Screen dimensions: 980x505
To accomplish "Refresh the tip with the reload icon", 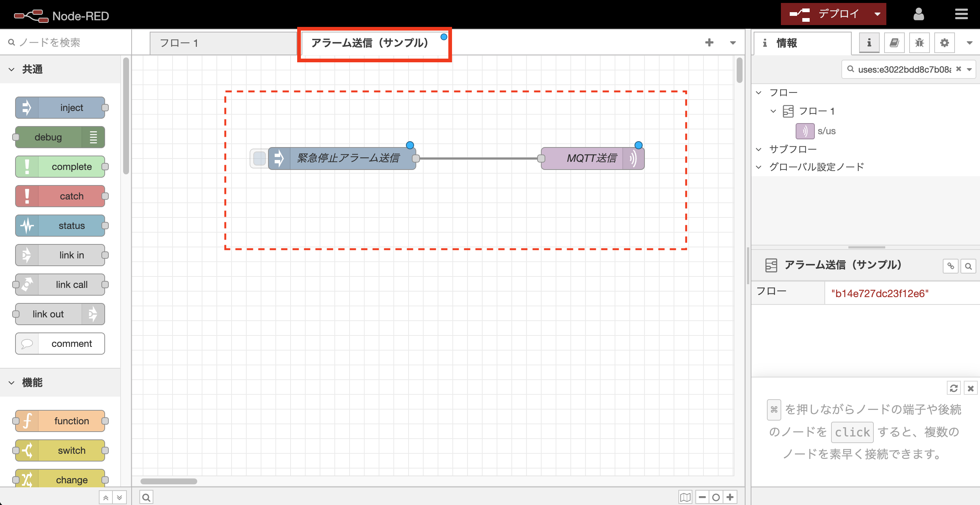I will click(953, 388).
